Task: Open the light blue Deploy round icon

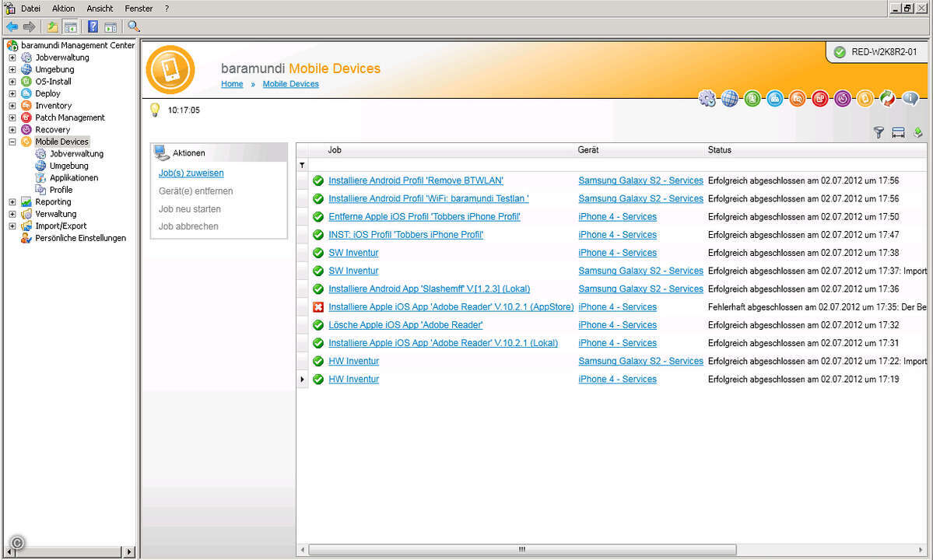Action: [775, 99]
